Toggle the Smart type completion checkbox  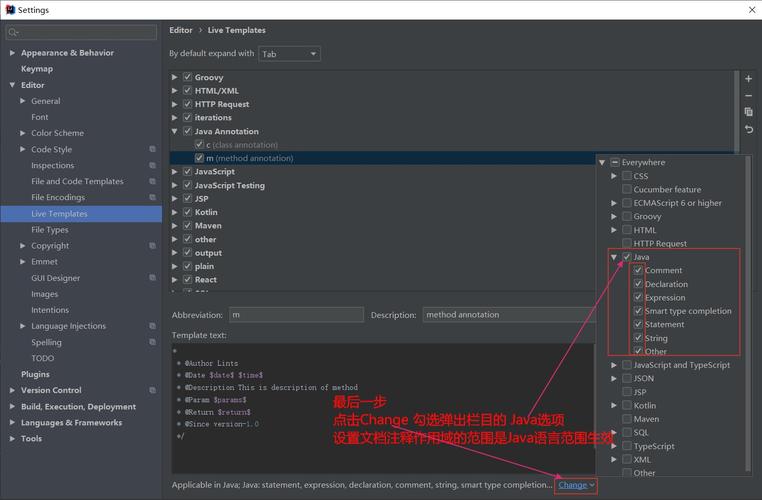[638, 310]
